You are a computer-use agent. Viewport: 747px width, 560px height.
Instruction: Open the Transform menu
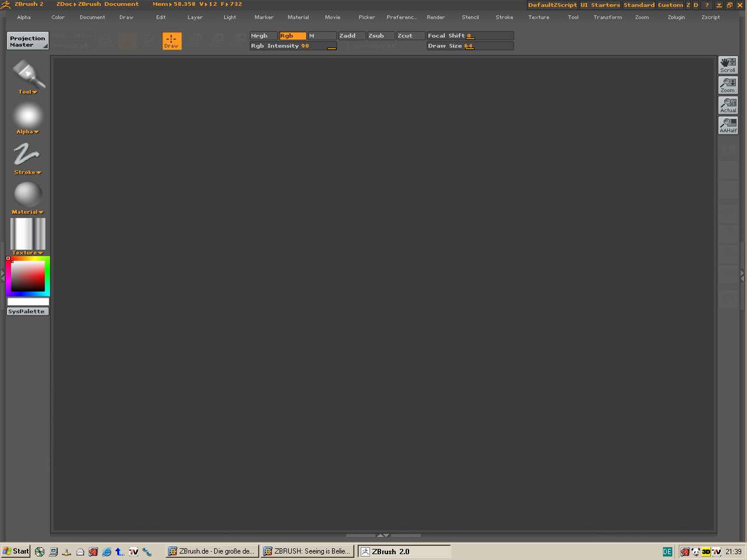coord(607,17)
